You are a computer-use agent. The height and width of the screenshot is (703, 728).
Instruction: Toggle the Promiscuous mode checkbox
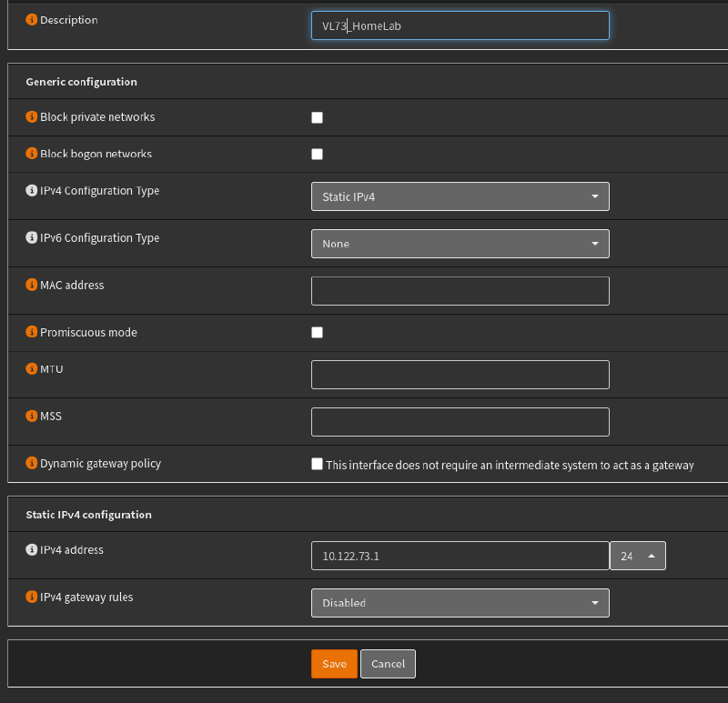317,332
